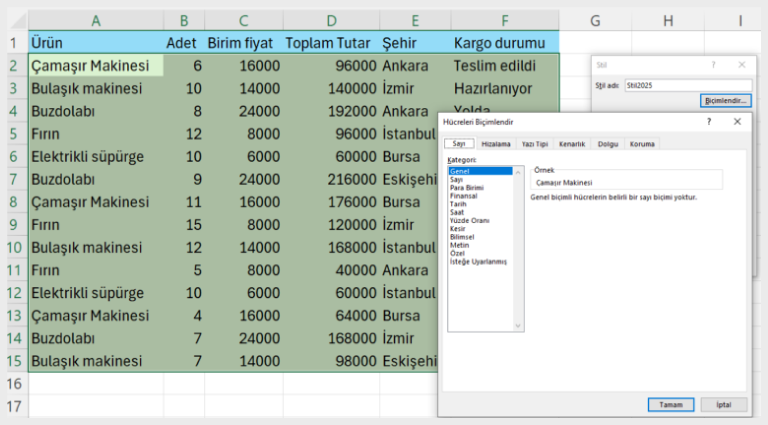Click the help question mark in Stil dialog
This screenshot has height=425, width=768.
tap(714, 65)
